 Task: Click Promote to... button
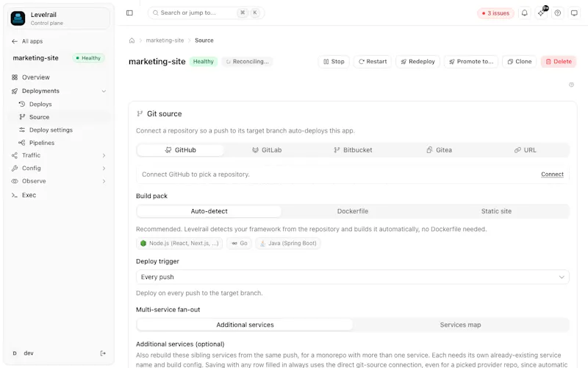click(471, 62)
